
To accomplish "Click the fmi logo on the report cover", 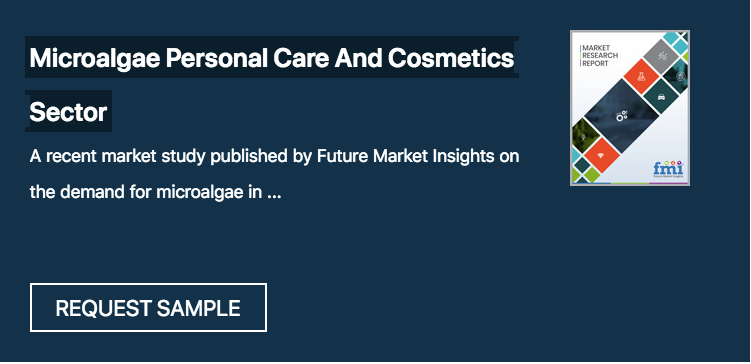I will tap(668, 168).
